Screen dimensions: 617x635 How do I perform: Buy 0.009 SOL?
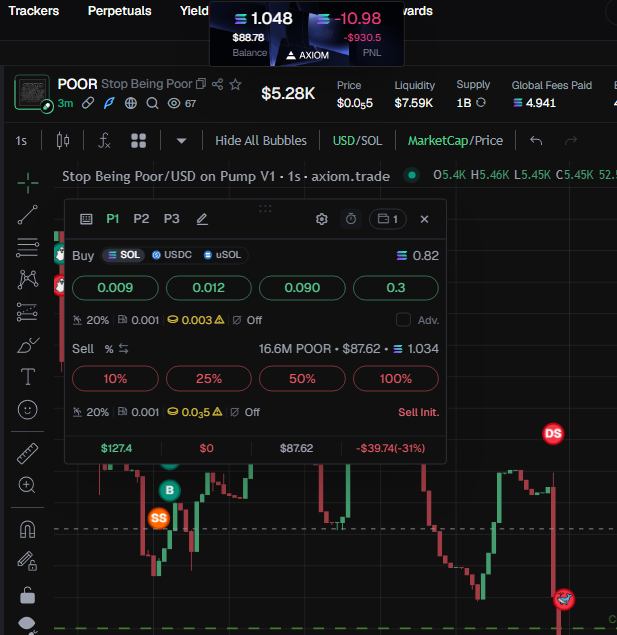point(115,288)
